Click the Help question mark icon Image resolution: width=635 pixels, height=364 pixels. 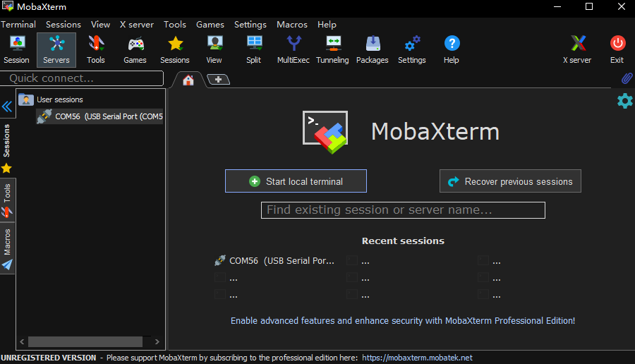click(452, 50)
